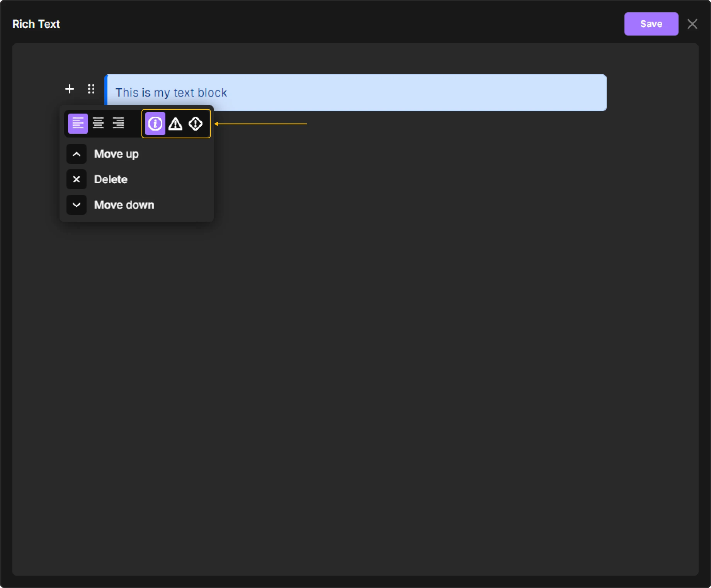Click the Move up chevron icon
The height and width of the screenshot is (588, 711).
click(77, 154)
